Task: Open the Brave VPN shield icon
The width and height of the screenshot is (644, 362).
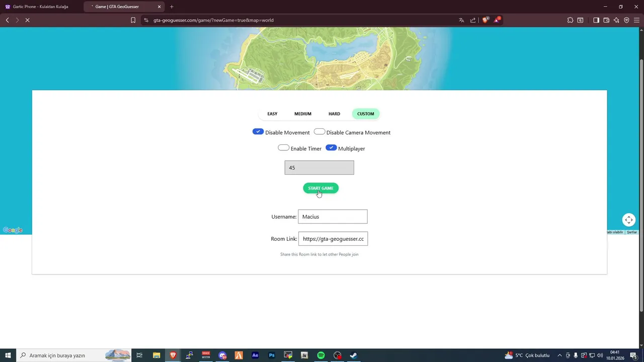Action: tap(626, 20)
